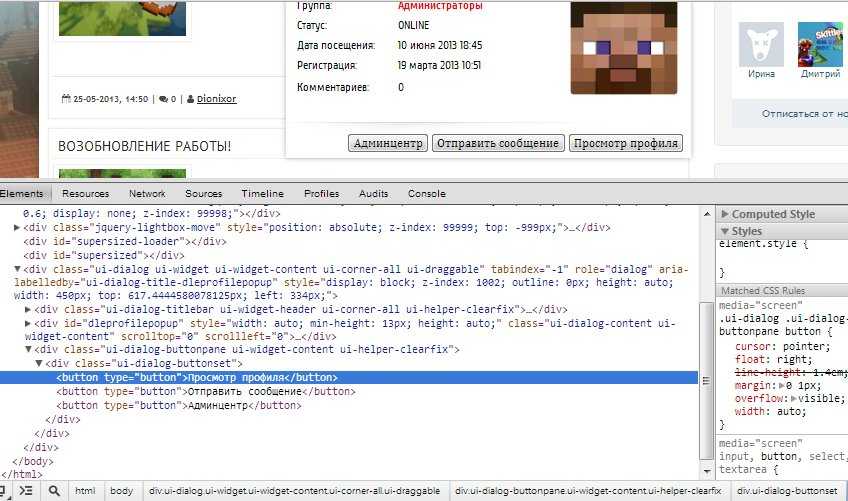The width and height of the screenshot is (848, 501).
Task: Click the width: auto CSS property
Action: pyautogui.click(x=770, y=411)
